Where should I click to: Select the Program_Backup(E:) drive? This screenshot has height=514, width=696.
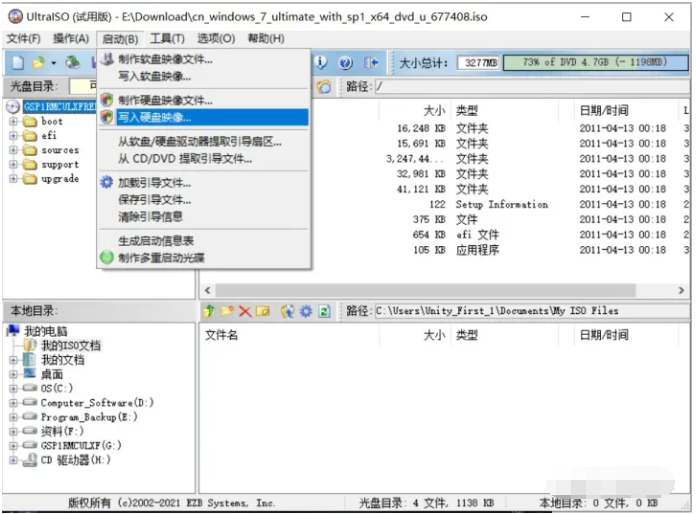[89, 417]
